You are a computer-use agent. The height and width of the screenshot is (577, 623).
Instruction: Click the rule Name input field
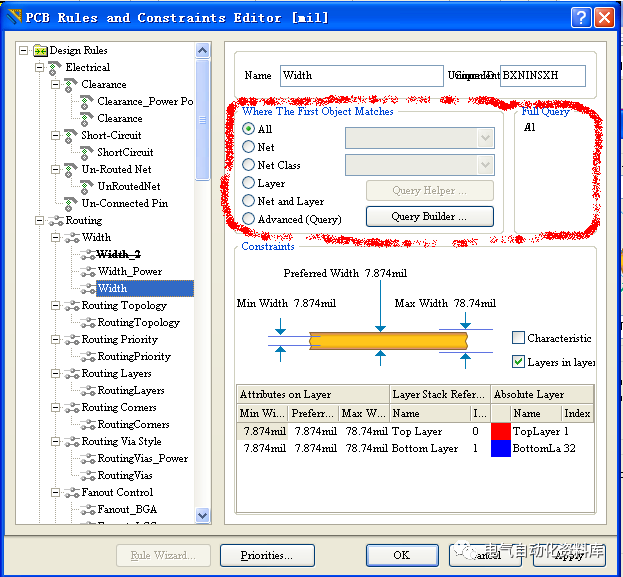pos(362,76)
